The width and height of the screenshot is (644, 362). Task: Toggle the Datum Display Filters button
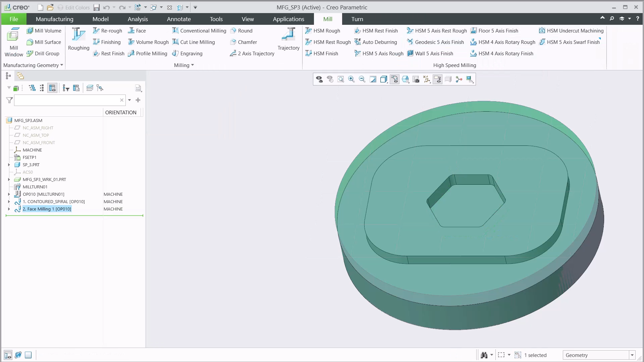click(427, 79)
